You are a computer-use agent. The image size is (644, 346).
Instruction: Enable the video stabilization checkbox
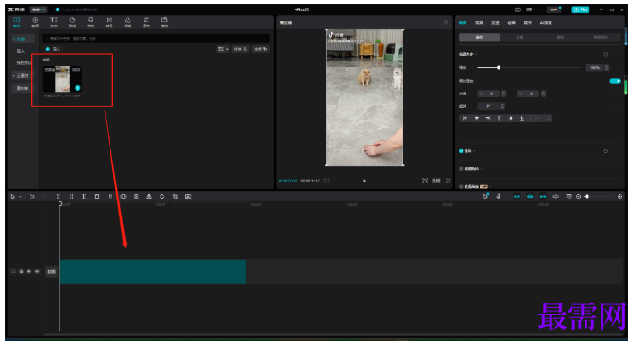[x=461, y=168]
